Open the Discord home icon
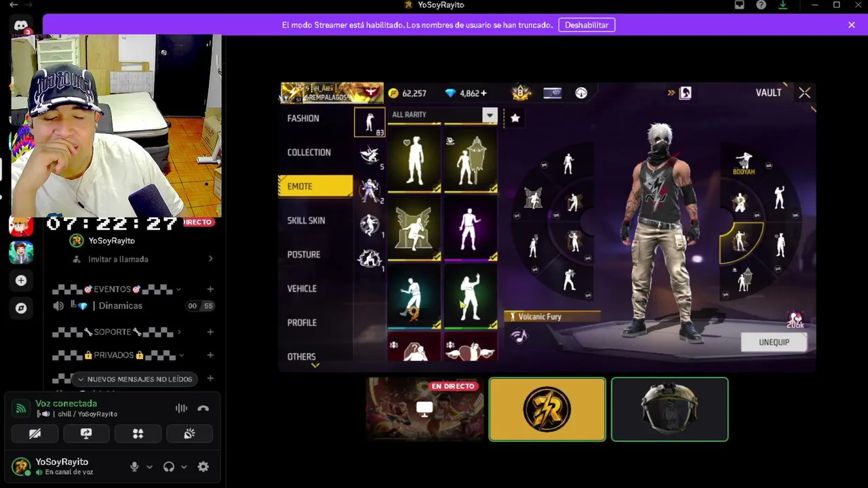Screen dimensions: 868x488 21,26
